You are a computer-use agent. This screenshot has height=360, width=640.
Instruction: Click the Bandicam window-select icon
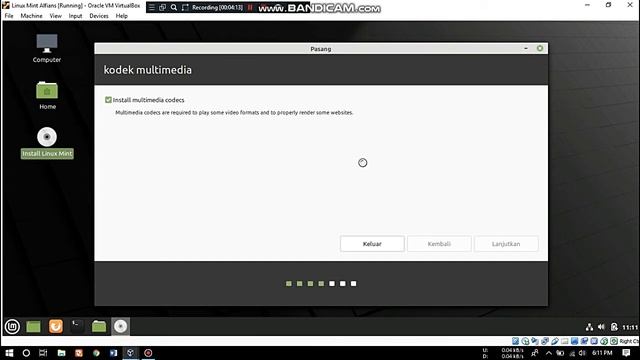(162, 7)
